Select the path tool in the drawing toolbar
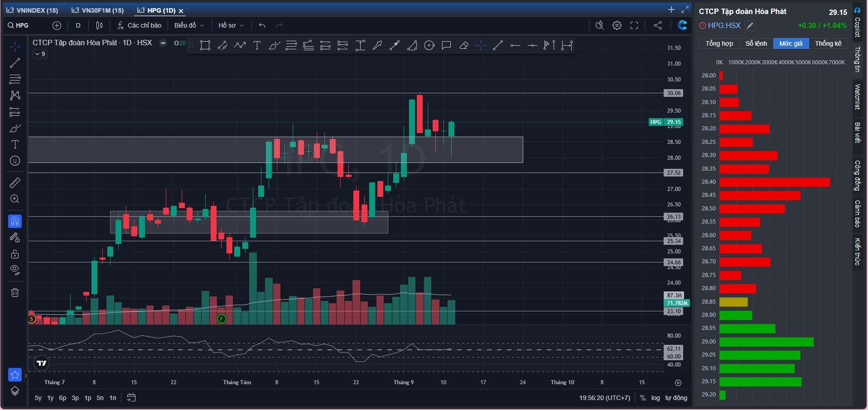 (240, 45)
